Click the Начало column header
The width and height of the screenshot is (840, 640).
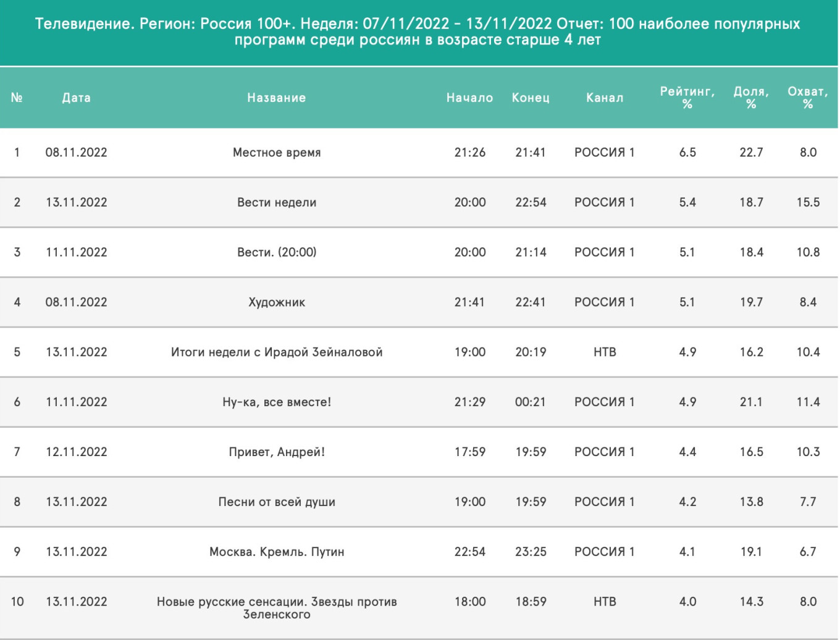click(470, 98)
